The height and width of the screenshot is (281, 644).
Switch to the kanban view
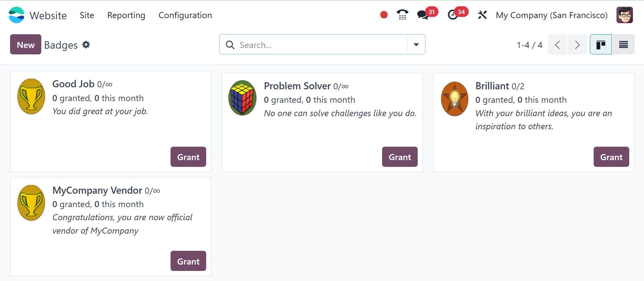click(x=601, y=44)
